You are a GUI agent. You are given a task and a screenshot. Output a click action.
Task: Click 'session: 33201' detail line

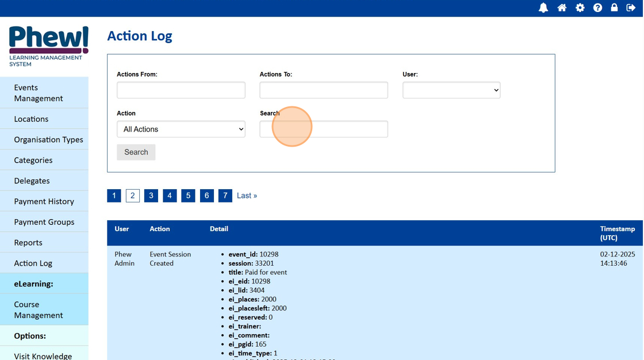pyautogui.click(x=251, y=263)
